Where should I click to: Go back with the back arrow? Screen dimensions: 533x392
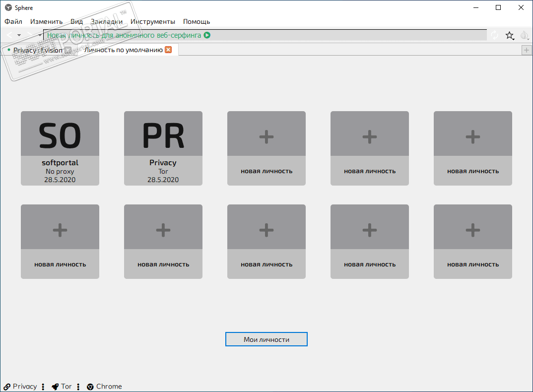coord(9,35)
